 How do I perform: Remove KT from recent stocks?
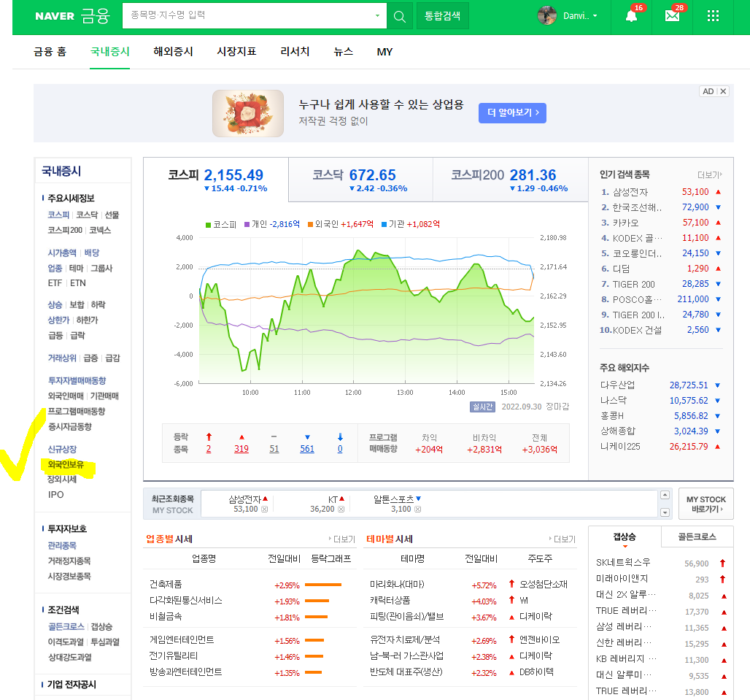pos(341,509)
